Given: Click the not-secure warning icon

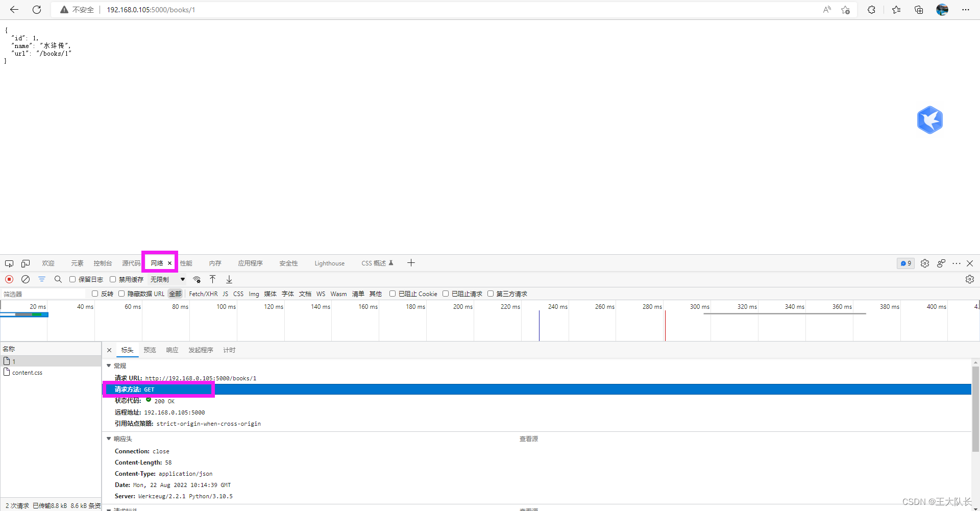Looking at the screenshot, I should pyautogui.click(x=64, y=10).
